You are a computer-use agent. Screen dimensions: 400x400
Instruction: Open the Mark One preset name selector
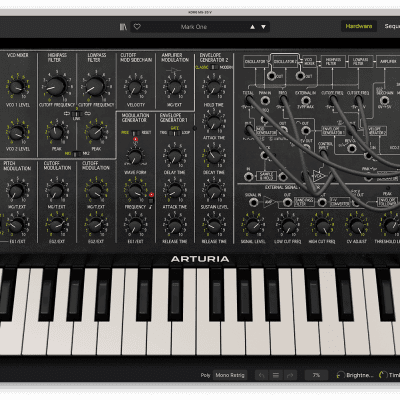(x=194, y=27)
